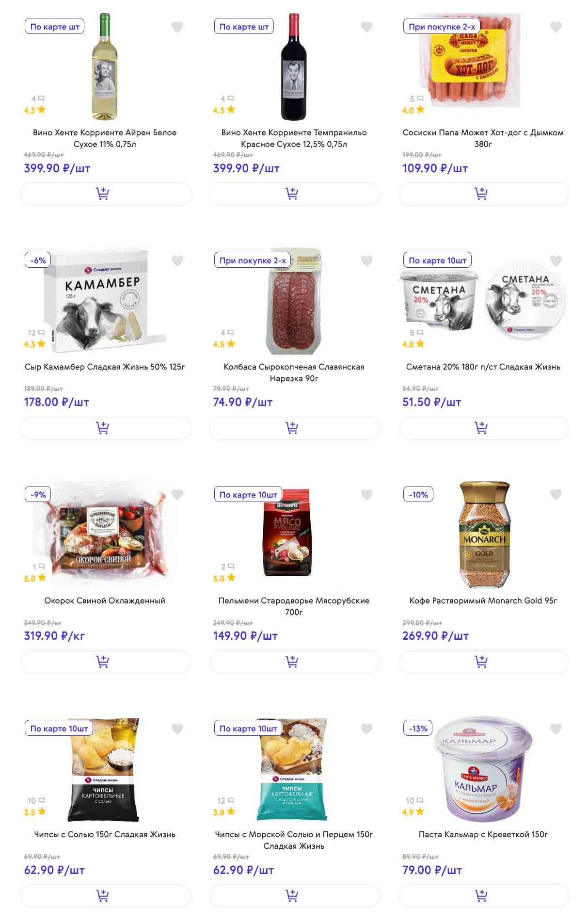Favorite the Чипсы с Солью product
588x924 pixels.
(x=177, y=729)
